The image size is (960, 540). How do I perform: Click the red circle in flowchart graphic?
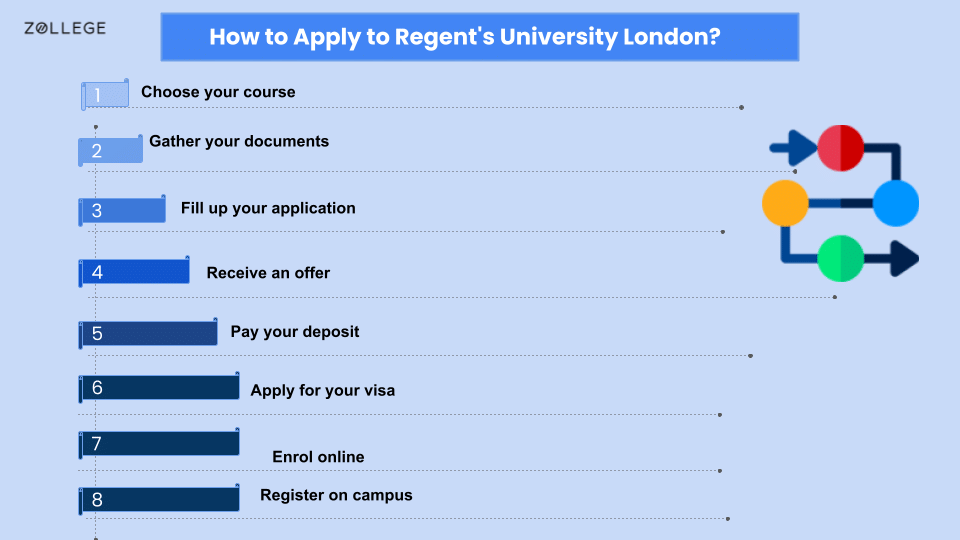click(x=841, y=148)
